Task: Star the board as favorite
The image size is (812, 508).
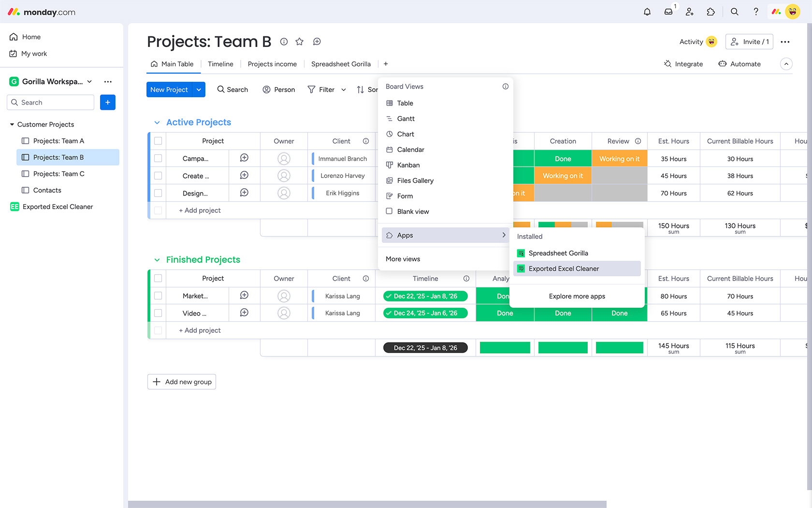Action: tap(300, 42)
